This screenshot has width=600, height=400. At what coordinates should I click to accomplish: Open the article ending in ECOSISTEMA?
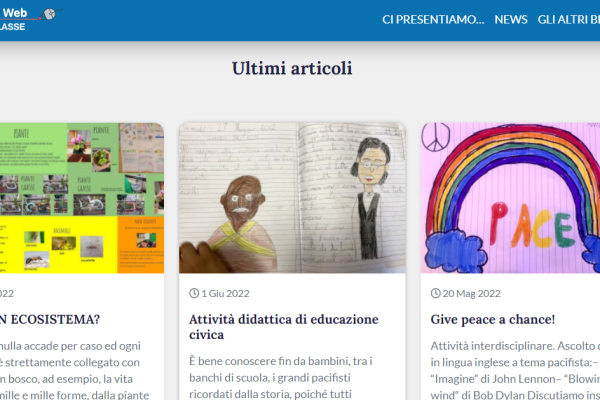point(50,320)
